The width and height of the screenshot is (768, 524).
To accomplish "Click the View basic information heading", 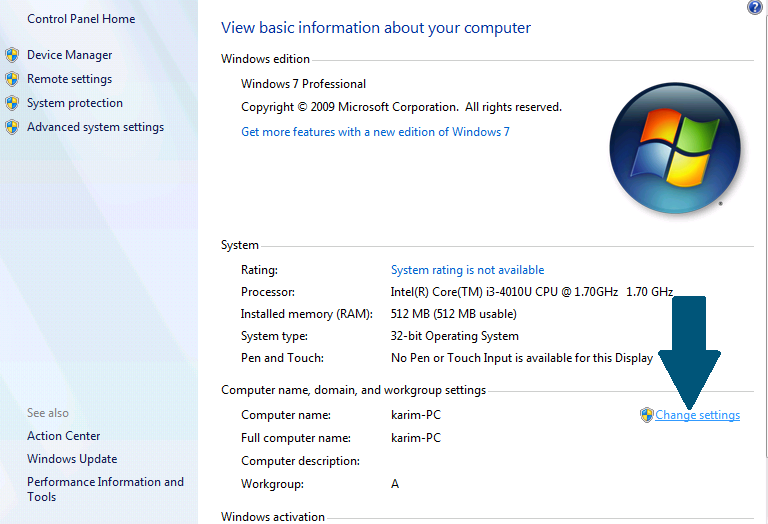I will [x=376, y=28].
